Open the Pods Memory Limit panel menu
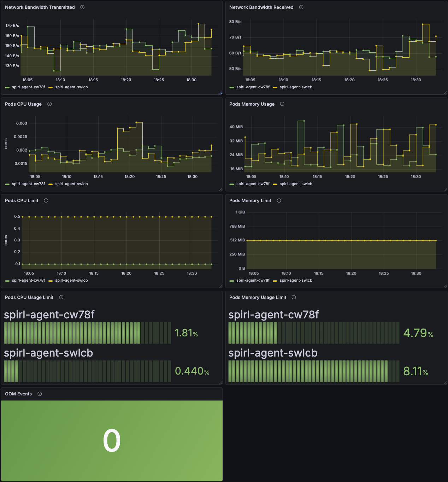The width and height of the screenshot is (448, 482). [x=250, y=200]
